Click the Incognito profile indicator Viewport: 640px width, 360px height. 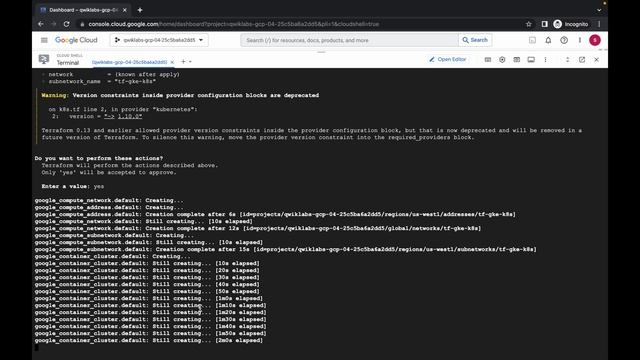coord(571,24)
